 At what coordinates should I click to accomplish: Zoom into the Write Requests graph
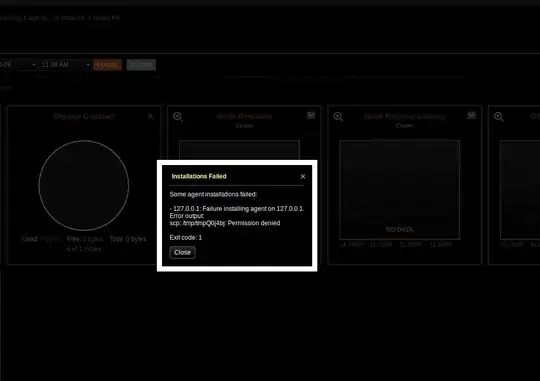pos(178,117)
